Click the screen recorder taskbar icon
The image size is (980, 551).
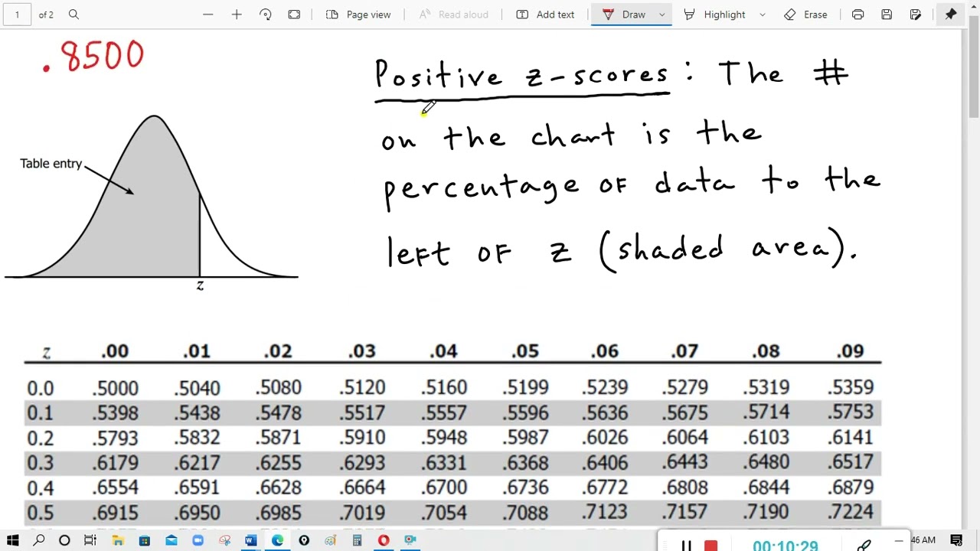pyautogui.click(x=410, y=541)
